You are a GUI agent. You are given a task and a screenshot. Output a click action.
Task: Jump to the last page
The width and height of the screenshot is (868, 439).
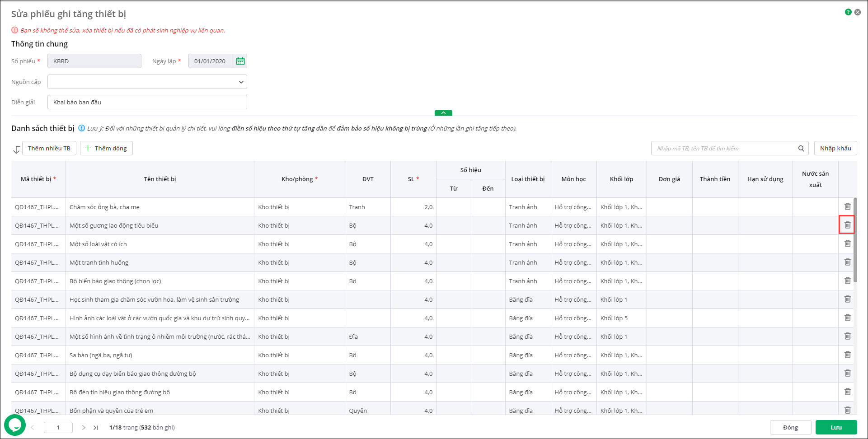pos(96,427)
